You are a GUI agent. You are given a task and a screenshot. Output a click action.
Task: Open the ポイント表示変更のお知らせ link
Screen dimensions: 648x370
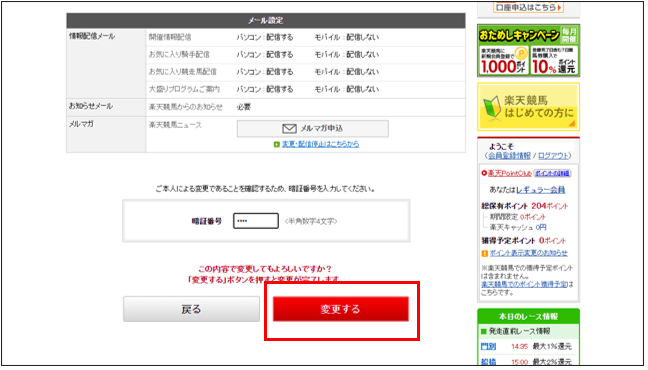pyautogui.click(x=529, y=253)
